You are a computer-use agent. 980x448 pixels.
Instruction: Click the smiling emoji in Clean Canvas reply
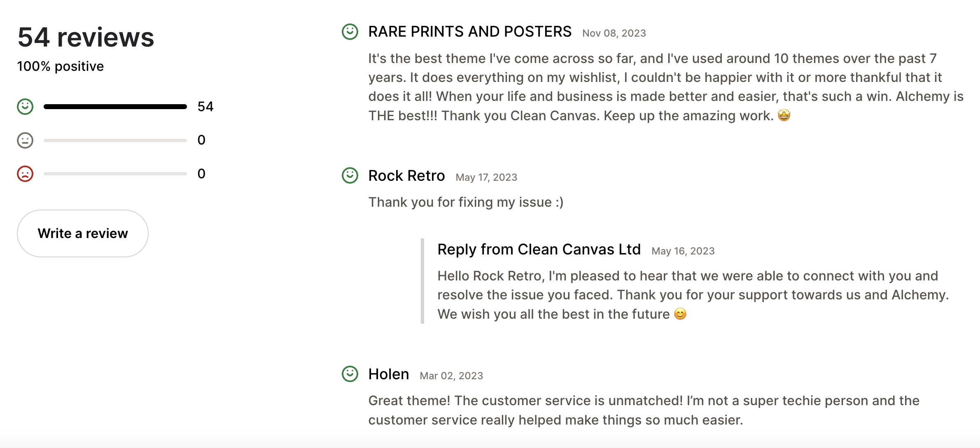point(681,314)
